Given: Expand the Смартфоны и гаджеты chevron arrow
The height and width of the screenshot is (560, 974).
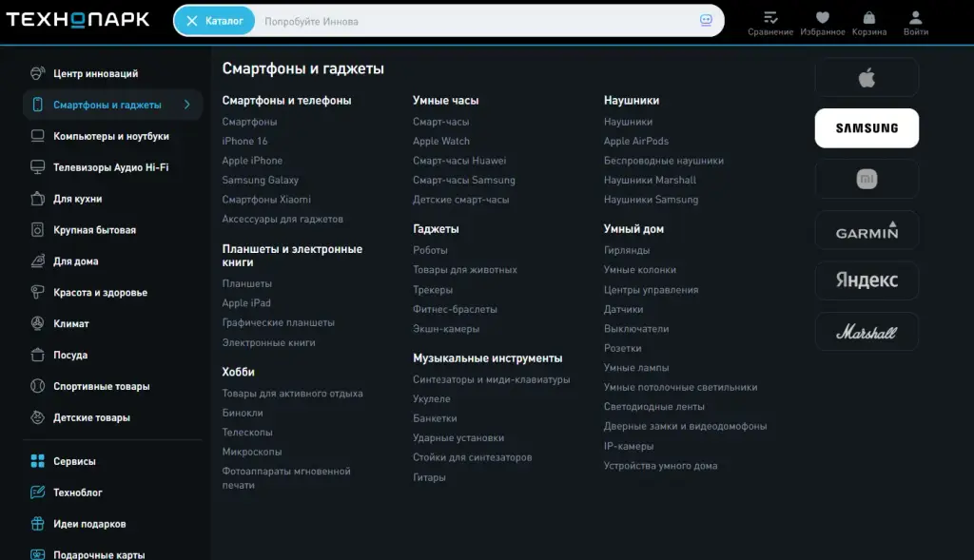Looking at the screenshot, I should point(187,105).
